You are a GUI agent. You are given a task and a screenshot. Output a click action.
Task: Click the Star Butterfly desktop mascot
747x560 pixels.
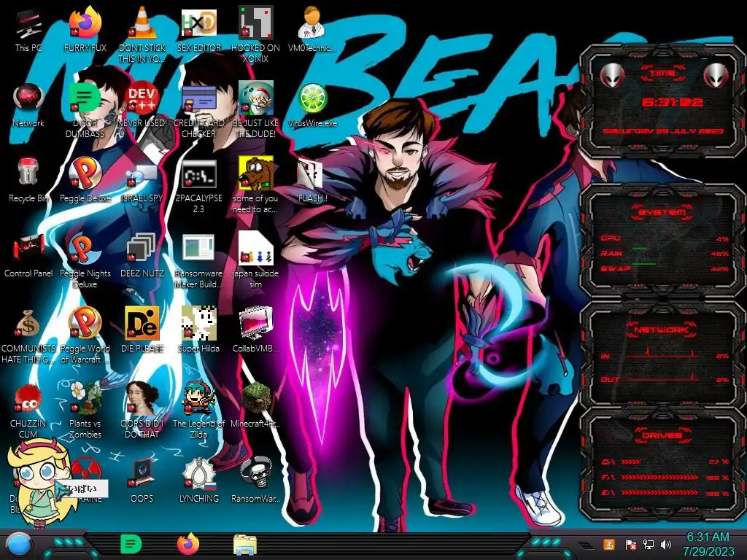click(x=39, y=481)
